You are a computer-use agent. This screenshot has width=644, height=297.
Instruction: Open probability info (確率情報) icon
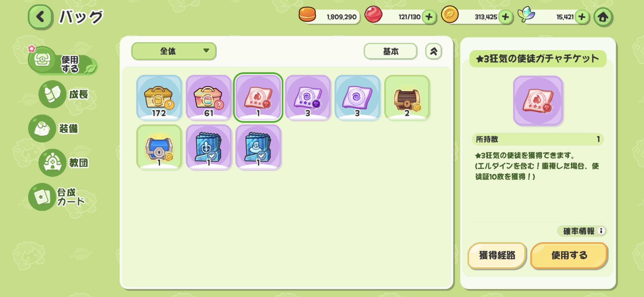(601, 231)
